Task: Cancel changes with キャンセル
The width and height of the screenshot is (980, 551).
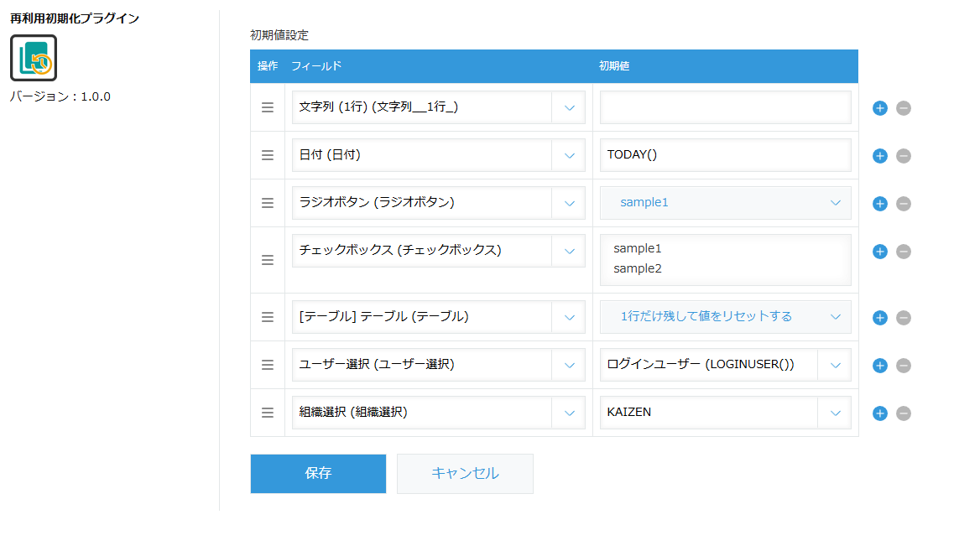Action: coord(465,473)
